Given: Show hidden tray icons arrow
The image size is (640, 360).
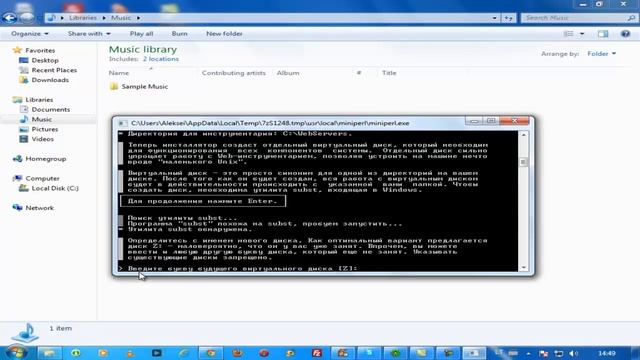Looking at the screenshot, I should point(528,353).
